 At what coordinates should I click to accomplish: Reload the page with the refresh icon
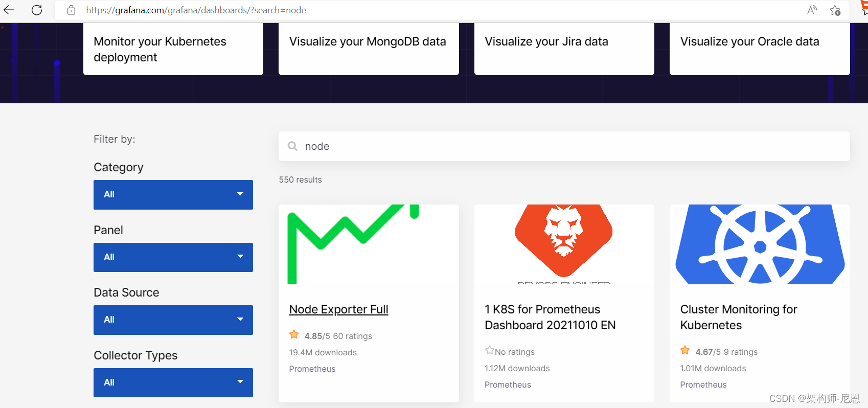37,10
